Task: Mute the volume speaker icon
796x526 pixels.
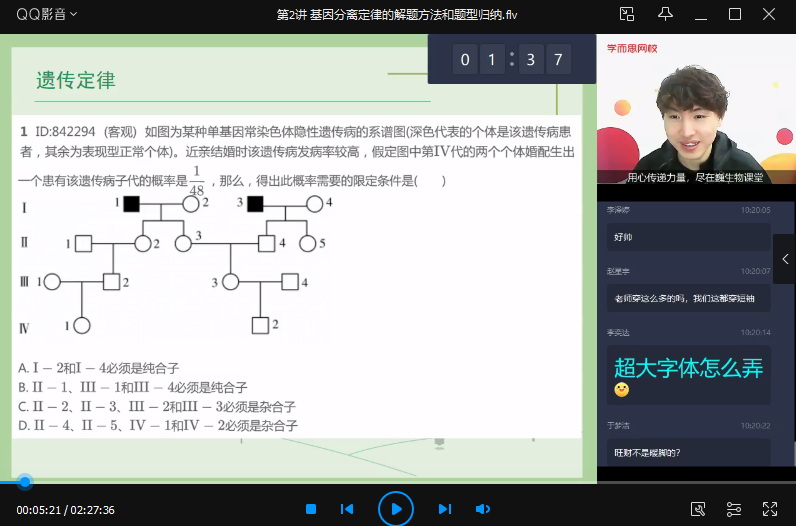Action: tap(482, 509)
